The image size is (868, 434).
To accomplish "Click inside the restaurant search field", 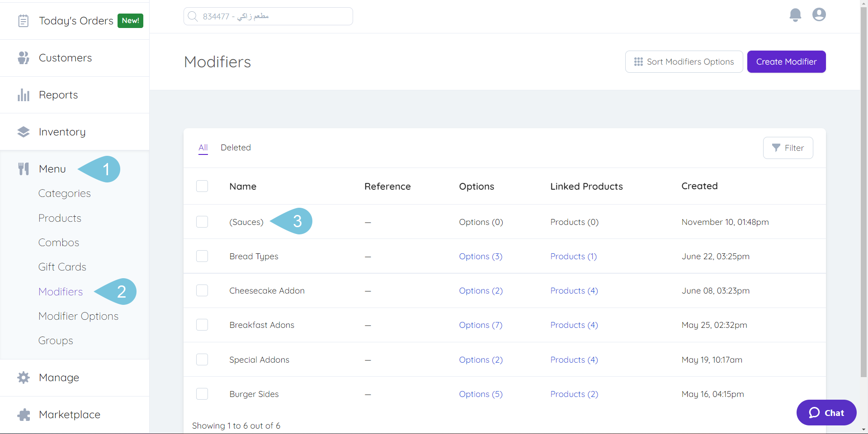I will 268,16.
